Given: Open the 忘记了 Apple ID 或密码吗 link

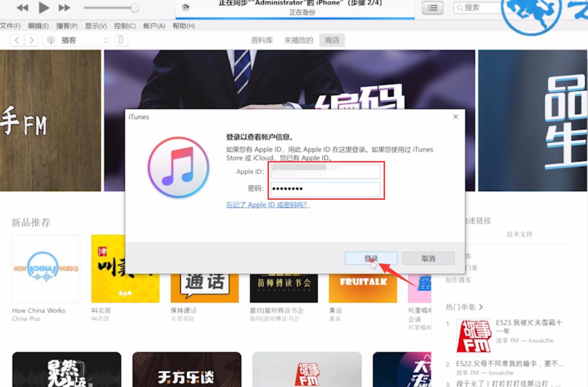Looking at the screenshot, I should (x=268, y=205).
